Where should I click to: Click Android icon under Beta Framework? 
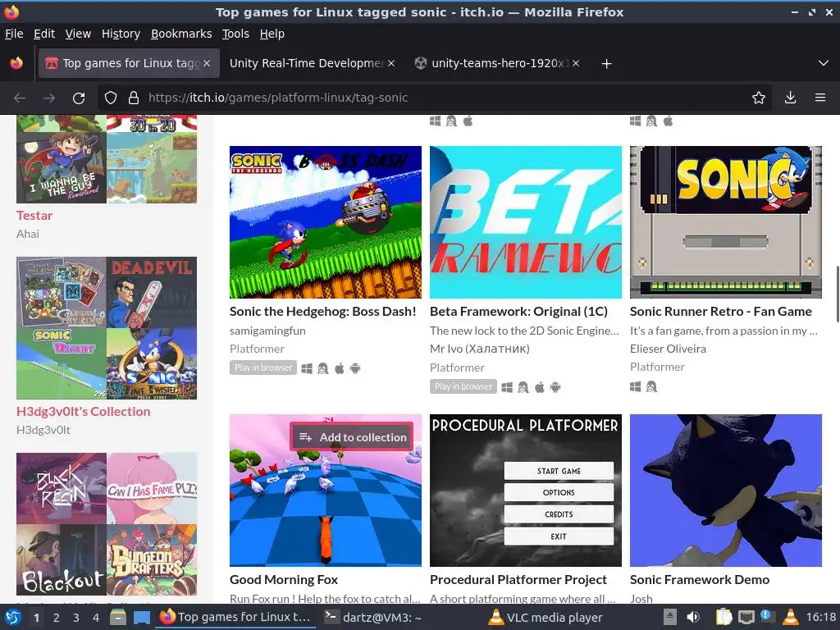(x=555, y=387)
